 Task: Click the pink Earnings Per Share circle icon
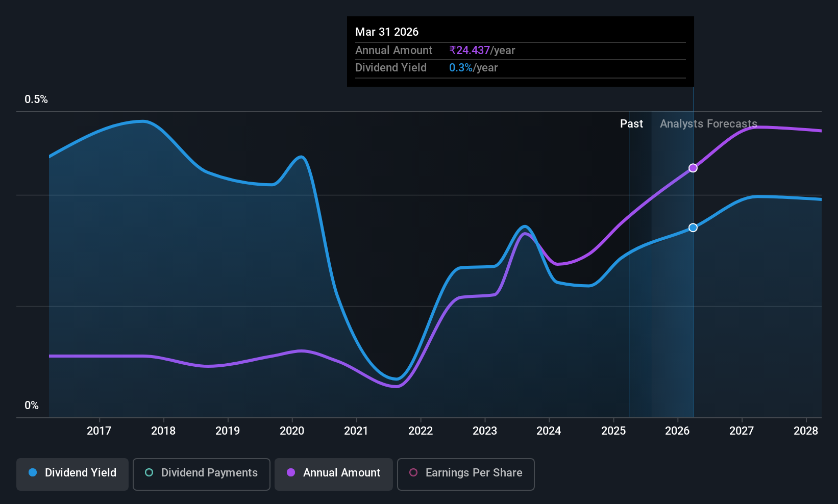[413, 472]
